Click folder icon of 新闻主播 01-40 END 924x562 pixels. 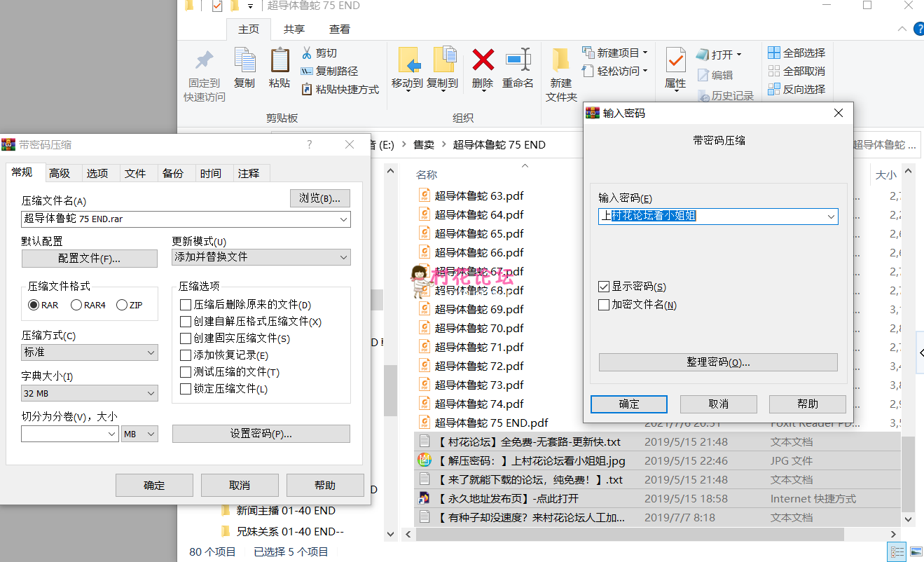(226, 510)
